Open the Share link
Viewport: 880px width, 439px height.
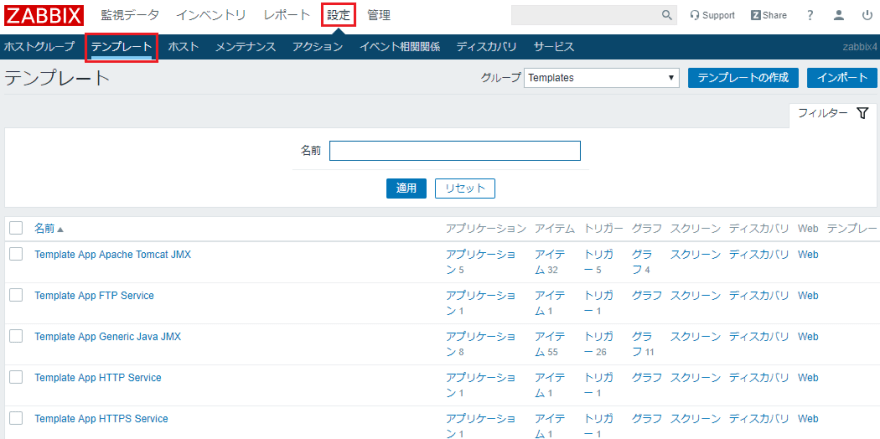point(768,15)
